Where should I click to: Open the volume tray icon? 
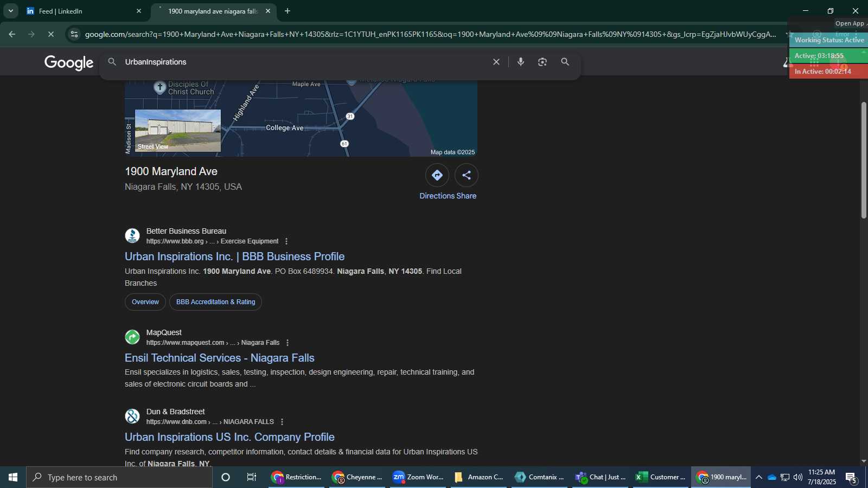(x=798, y=477)
